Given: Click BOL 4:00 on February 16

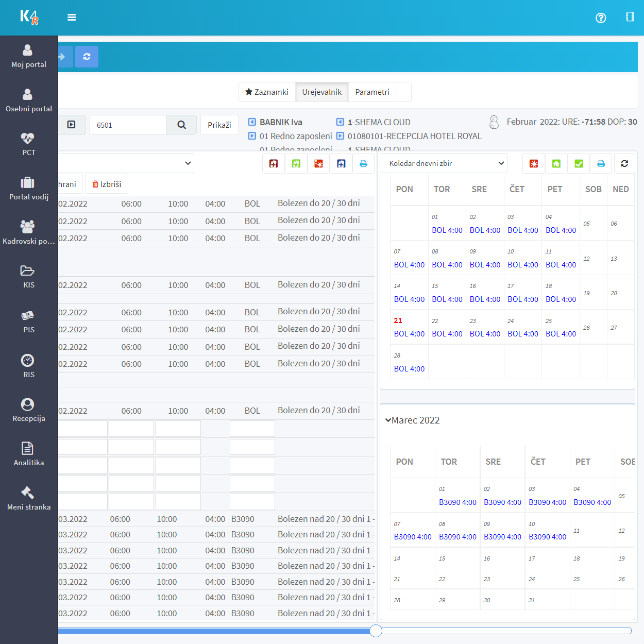Looking at the screenshot, I should point(485,299).
